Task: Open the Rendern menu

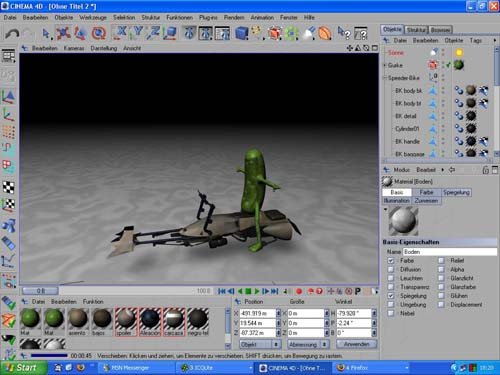Action: 234,17
